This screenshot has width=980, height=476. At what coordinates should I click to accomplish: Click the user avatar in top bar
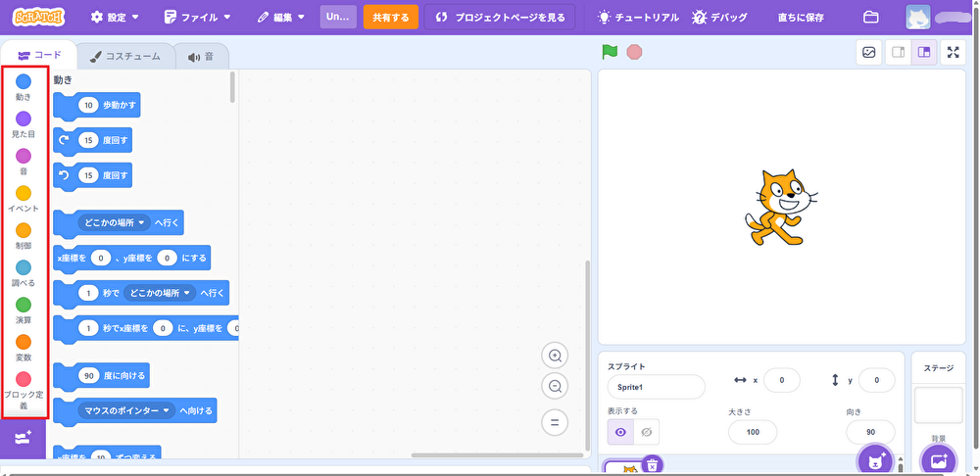918,18
